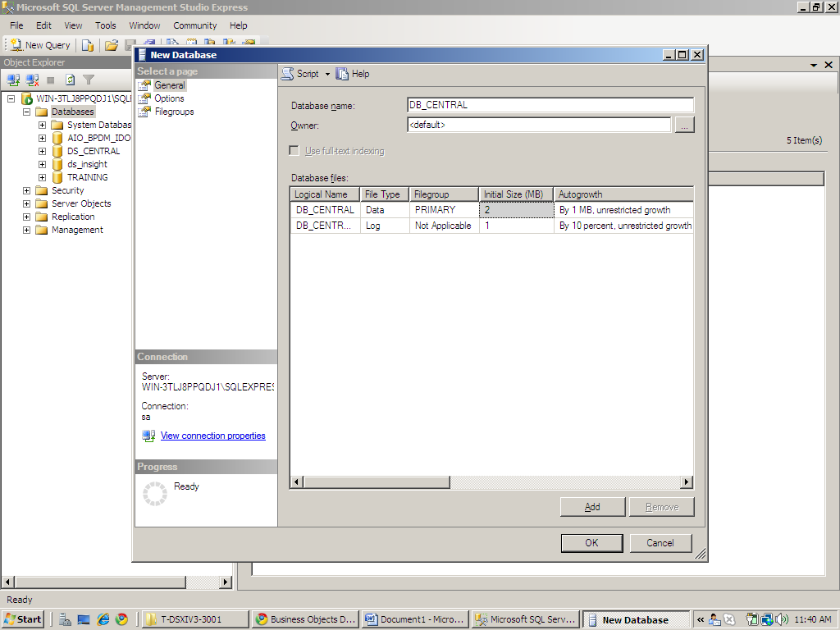Click Cancel in New Database dialog
Viewport: 840px width, 630px height.
660,543
